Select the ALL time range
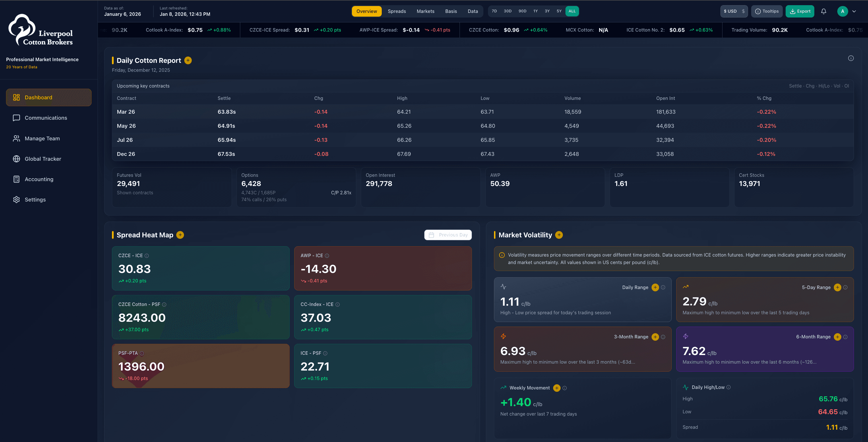Screen dimensions: 868x442 point(572,11)
